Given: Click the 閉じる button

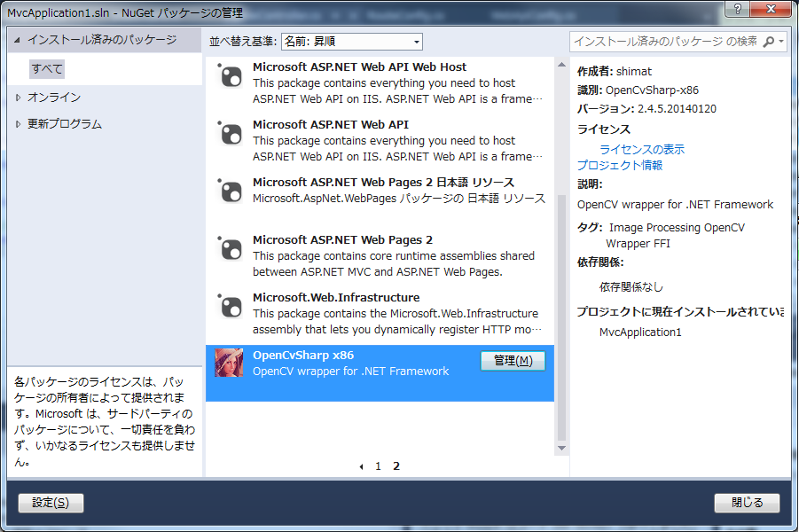Looking at the screenshot, I should pyautogui.click(x=747, y=503).
